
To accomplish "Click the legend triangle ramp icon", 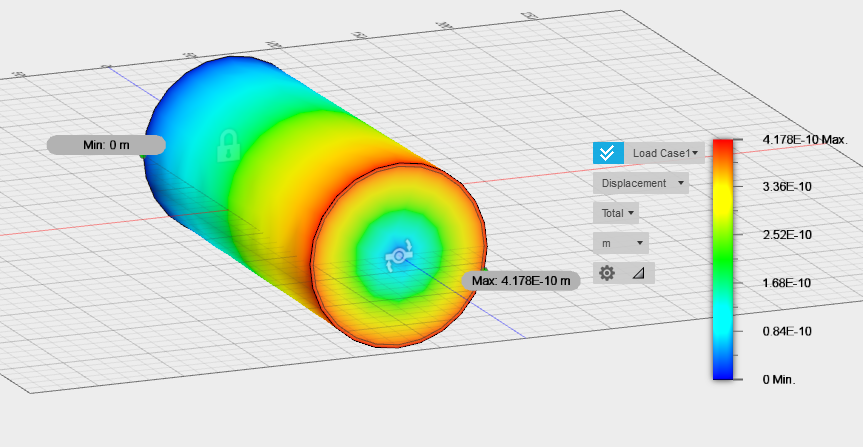I will click(x=638, y=272).
